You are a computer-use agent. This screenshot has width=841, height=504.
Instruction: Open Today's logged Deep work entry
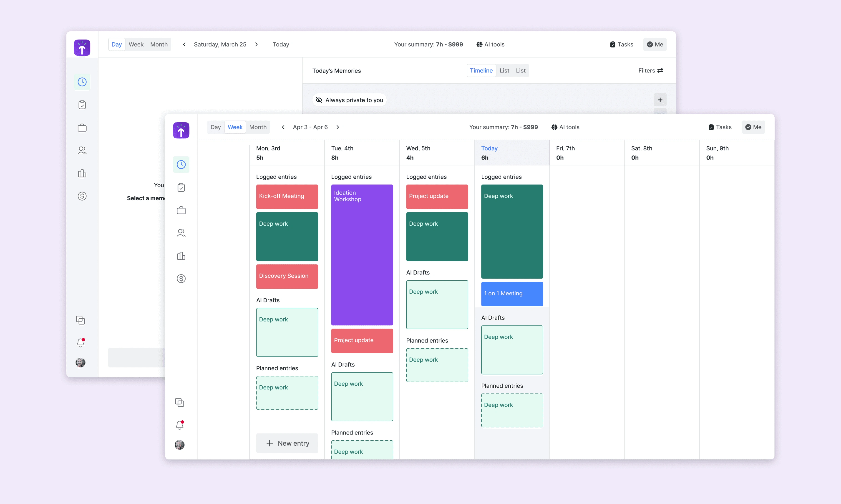[512, 232]
